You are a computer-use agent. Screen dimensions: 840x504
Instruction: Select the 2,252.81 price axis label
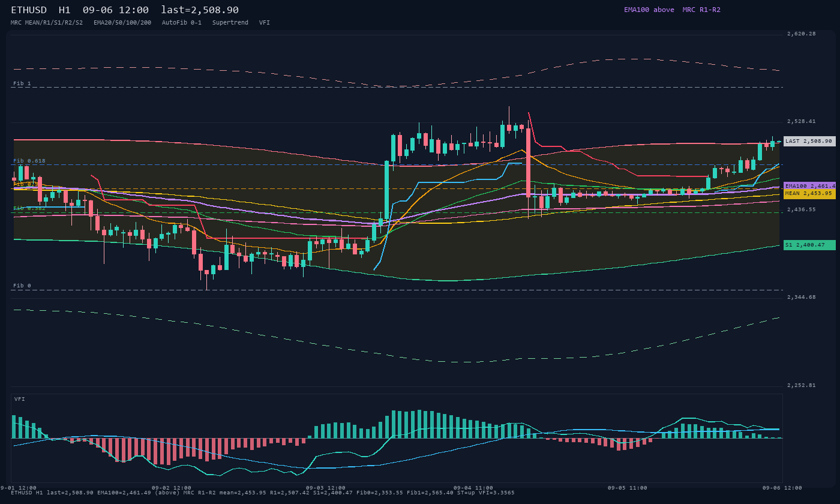[802, 385]
